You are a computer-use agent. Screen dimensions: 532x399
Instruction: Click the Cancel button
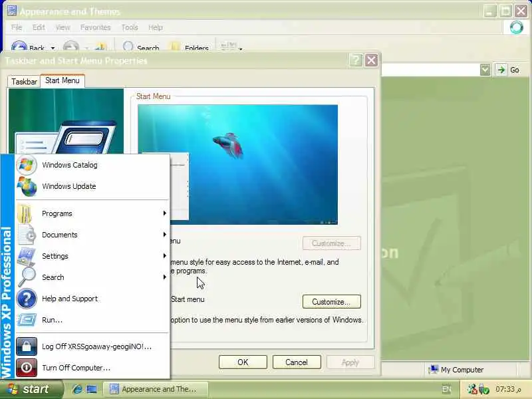(297, 362)
